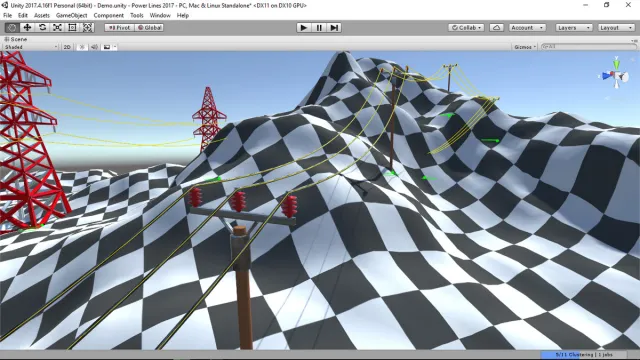This screenshot has width=640, height=360.
Task: Open the Component menu
Action: coord(109,15)
